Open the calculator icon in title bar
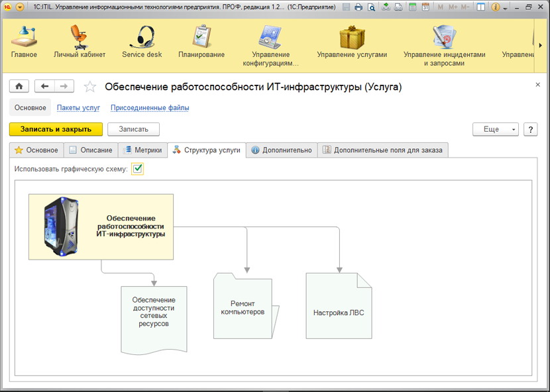Screen dimensions: 550x392 [x=412, y=7]
